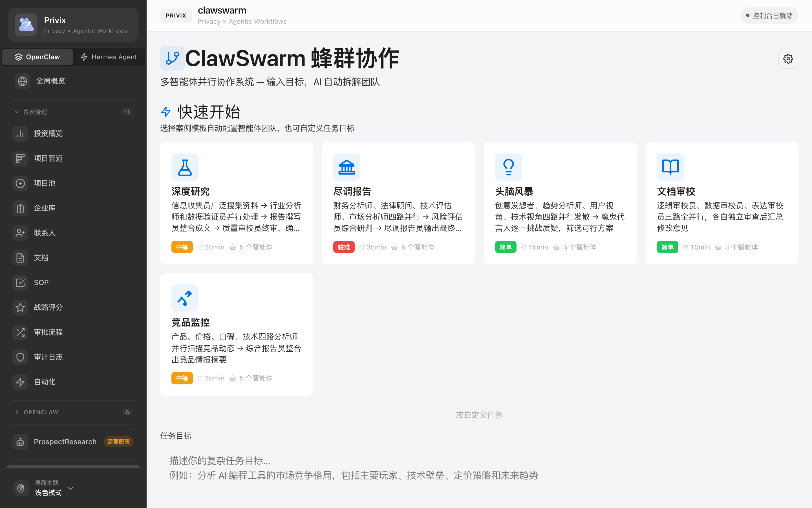Click the star icon for 战略评分
The height and width of the screenshot is (508, 812).
click(x=20, y=307)
